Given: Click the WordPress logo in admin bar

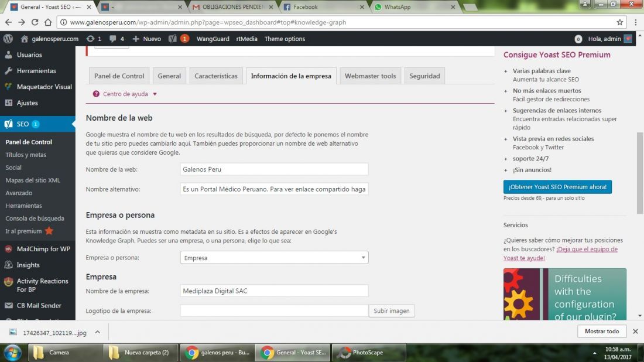Looking at the screenshot, I should tap(8, 39).
